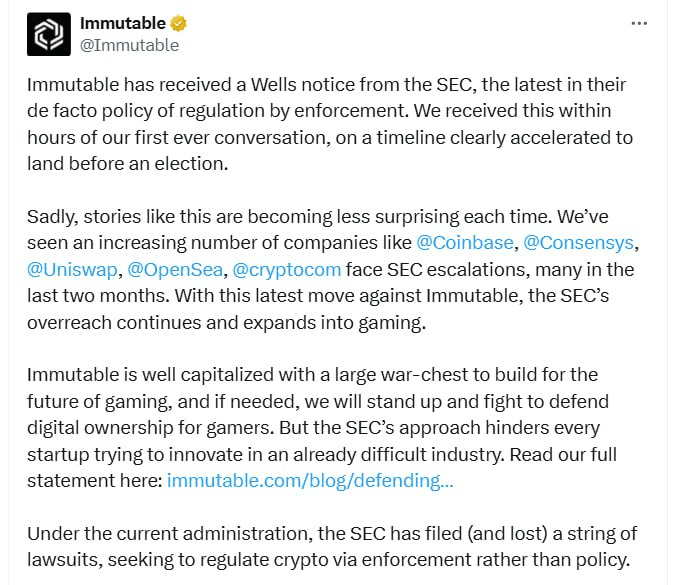The height and width of the screenshot is (585, 674).
Task: Click the phrase 'digital ownership for gamers'
Action: [x=150, y=428]
